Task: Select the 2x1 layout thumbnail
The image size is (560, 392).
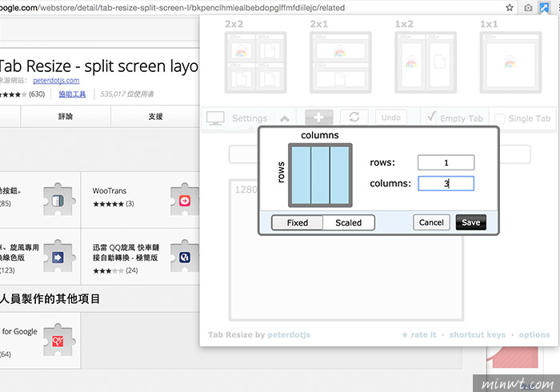Action: point(341,62)
